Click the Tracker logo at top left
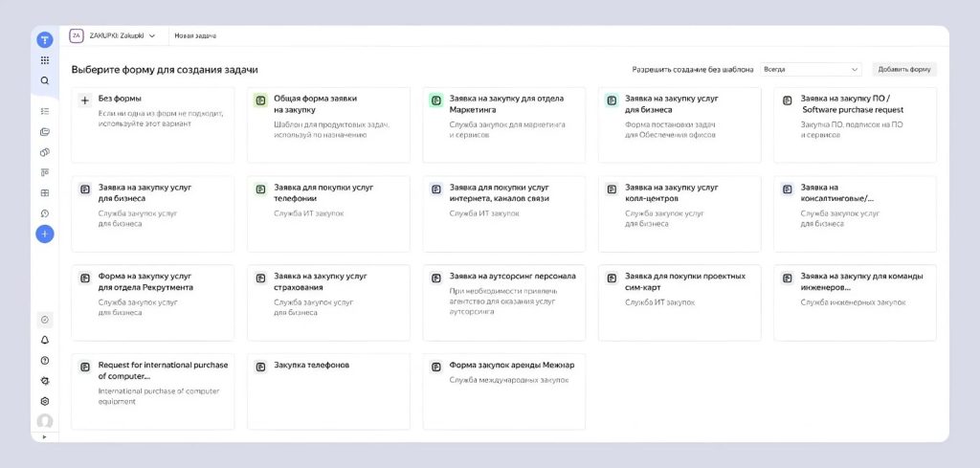Screen dimensions: 980x468 click(45, 39)
